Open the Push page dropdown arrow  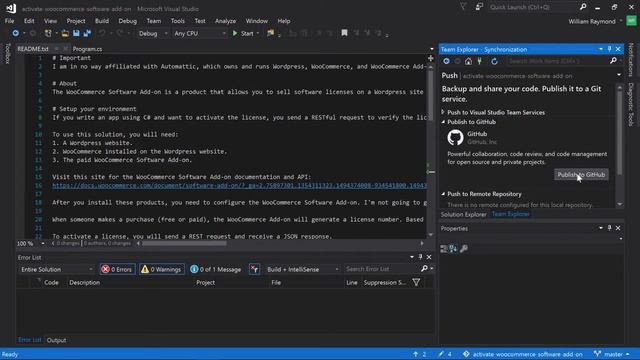[619, 75]
